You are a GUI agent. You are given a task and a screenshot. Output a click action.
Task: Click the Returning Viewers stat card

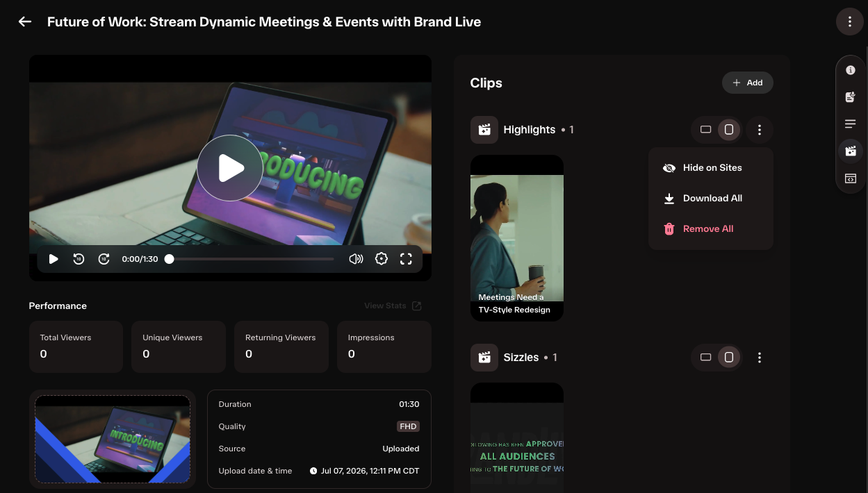tap(281, 346)
